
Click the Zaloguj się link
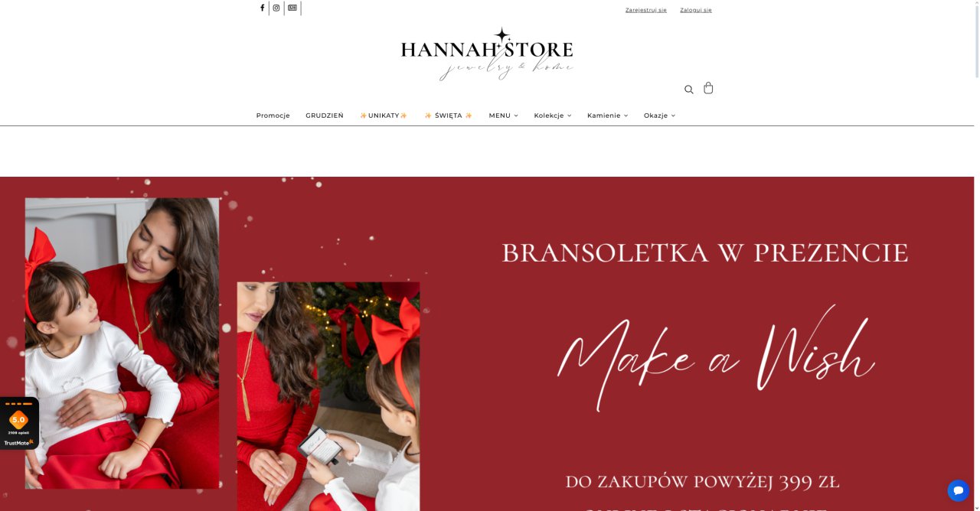pos(696,10)
